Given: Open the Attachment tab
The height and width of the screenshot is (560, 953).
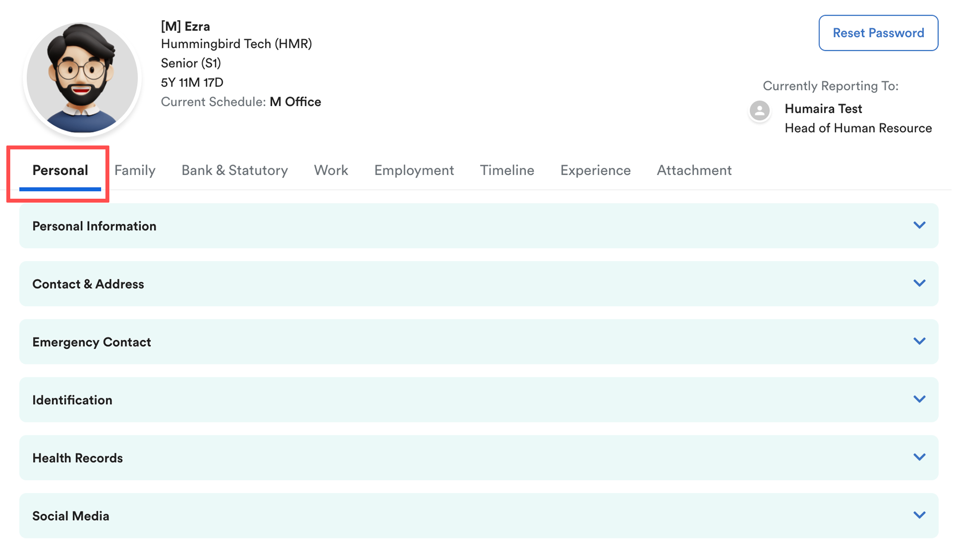Looking at the screenshot, I should point(694,170).
